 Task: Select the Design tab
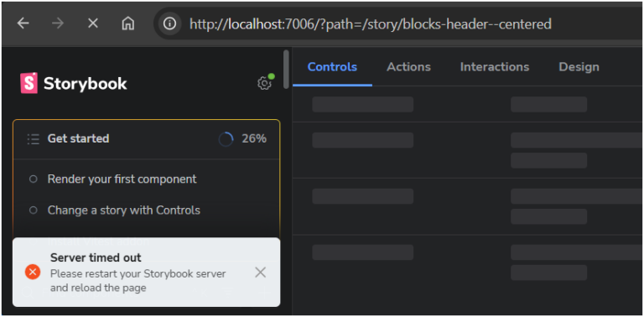click(x=579, y=67)
